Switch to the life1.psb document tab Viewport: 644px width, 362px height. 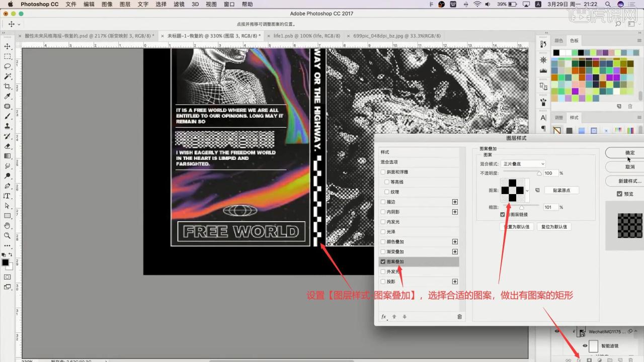(306, 36)
